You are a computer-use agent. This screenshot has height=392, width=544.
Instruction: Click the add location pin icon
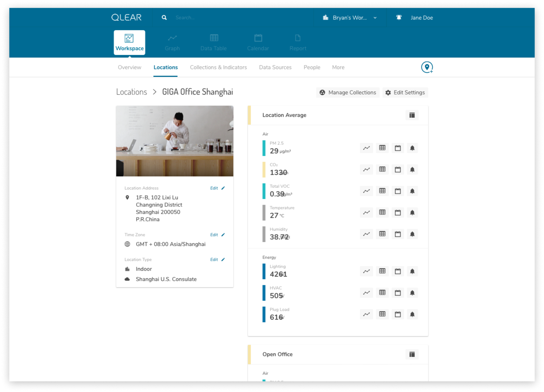pos(427,67)
